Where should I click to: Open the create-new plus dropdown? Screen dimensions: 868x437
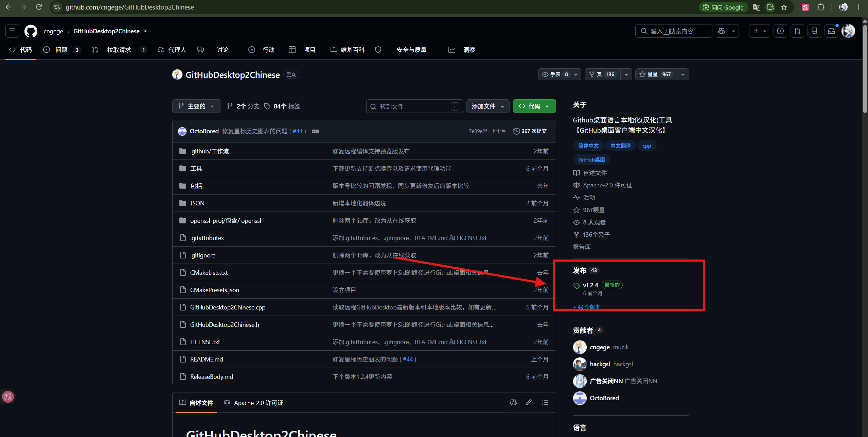coord(760,31)
